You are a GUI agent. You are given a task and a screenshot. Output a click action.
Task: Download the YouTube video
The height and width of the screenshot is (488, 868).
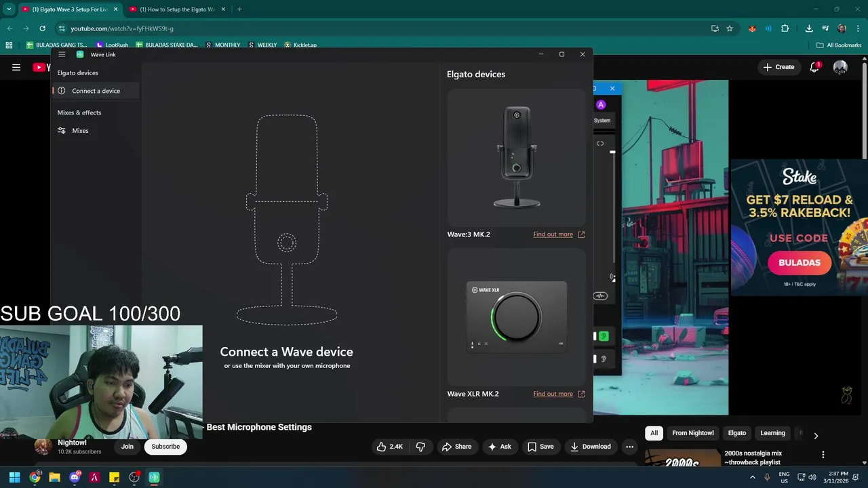tap(591, 447)
